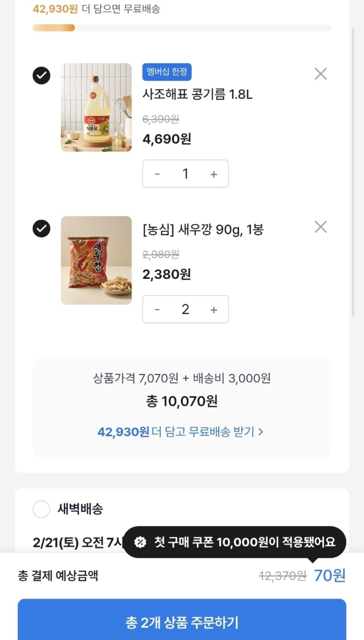Remove 사조해표 콩기름 with X icon
Viewport: 364px width, 640px height.
pyautogui.click(x=320, y=74)
